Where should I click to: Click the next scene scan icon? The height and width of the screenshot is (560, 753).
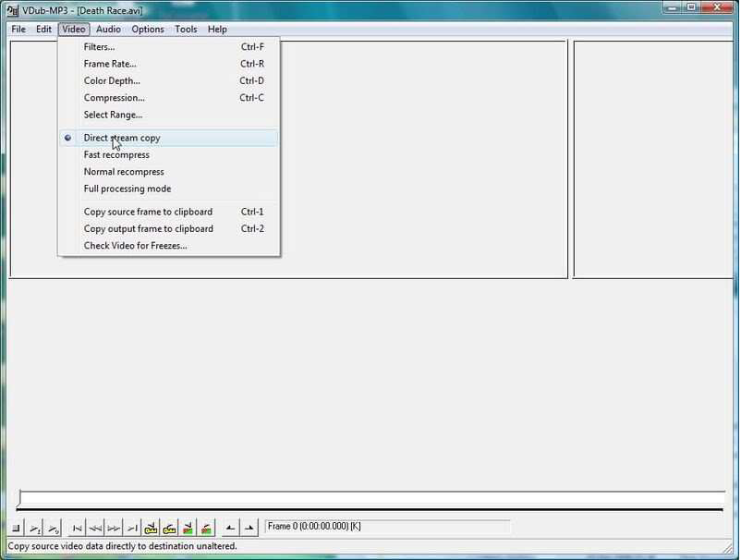click(207, 529)
